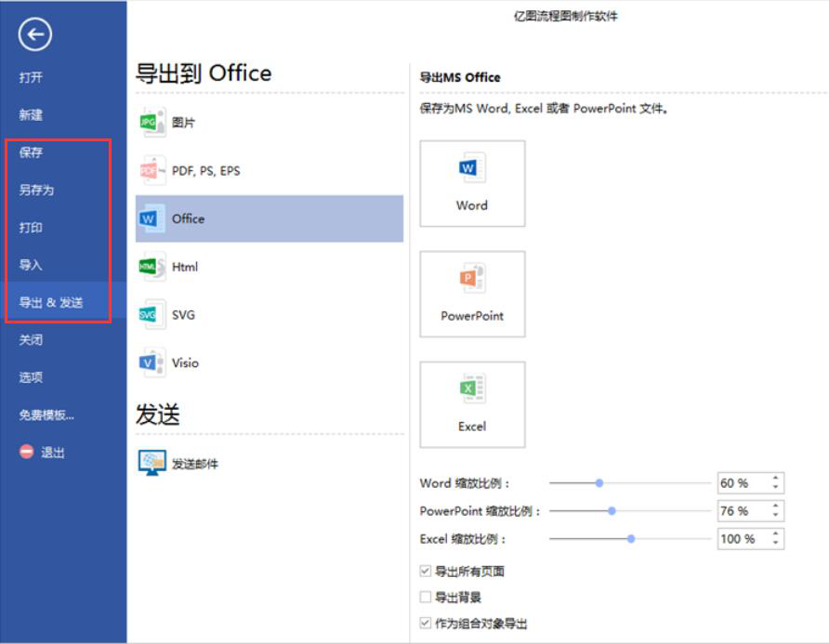Click the 发送邮件 label
Screen dimensions: 829x644
[195, 465]
